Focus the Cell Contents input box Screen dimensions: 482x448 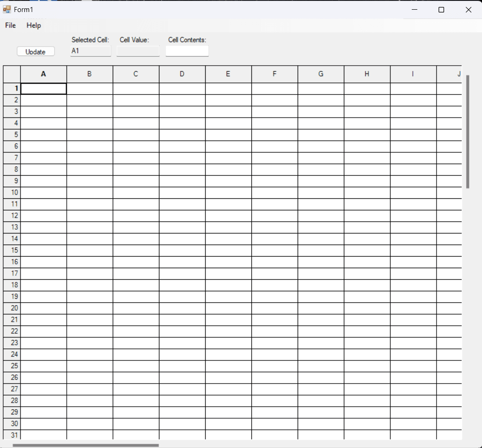click(x=187, y=51)
